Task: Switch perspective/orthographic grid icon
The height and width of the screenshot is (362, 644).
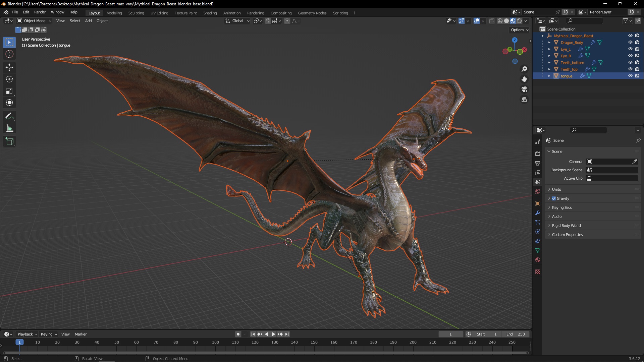Action: [524, 100]
